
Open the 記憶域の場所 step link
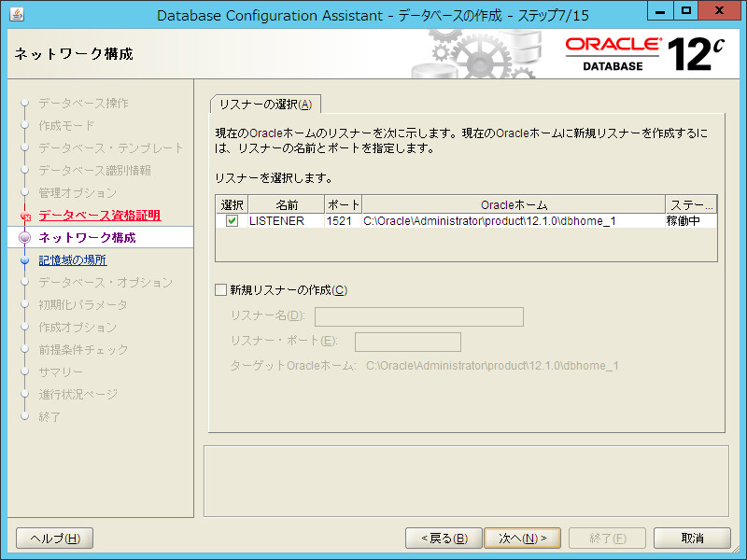(x=73, y=260)
